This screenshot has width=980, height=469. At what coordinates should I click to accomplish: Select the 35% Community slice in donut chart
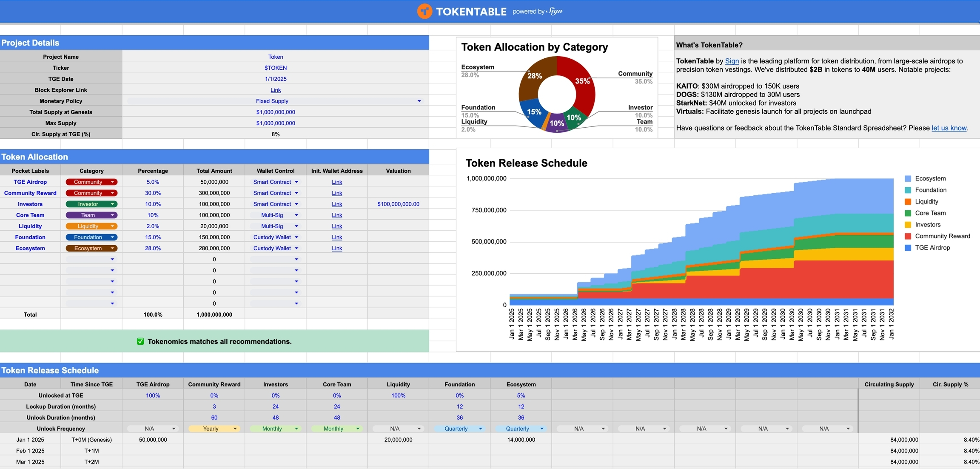pyautogui.click(x=582, y=82)
